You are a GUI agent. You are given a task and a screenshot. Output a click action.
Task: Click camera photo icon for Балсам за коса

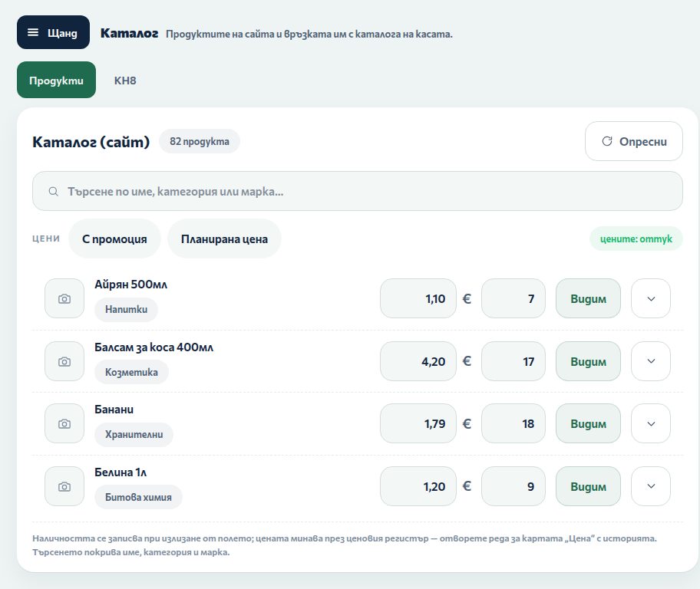pyautogui.click(x=64, y=361)
